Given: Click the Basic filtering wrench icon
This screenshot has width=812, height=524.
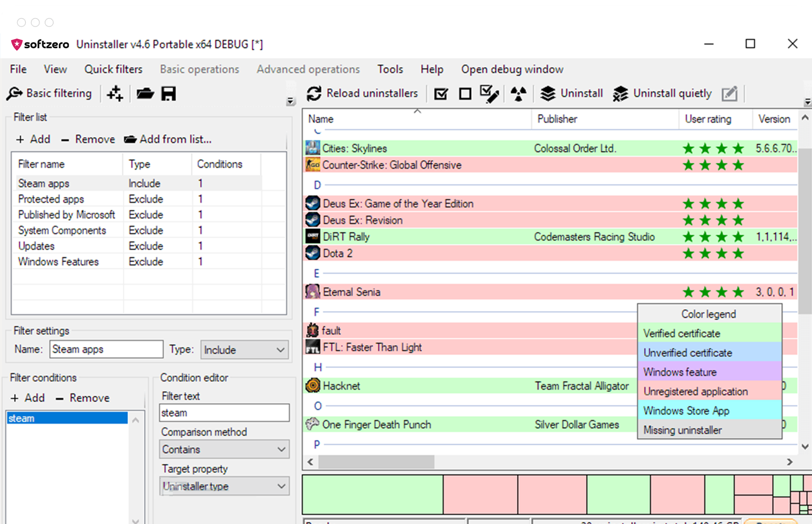Looking at the screenshot, I should coord(14,93).
